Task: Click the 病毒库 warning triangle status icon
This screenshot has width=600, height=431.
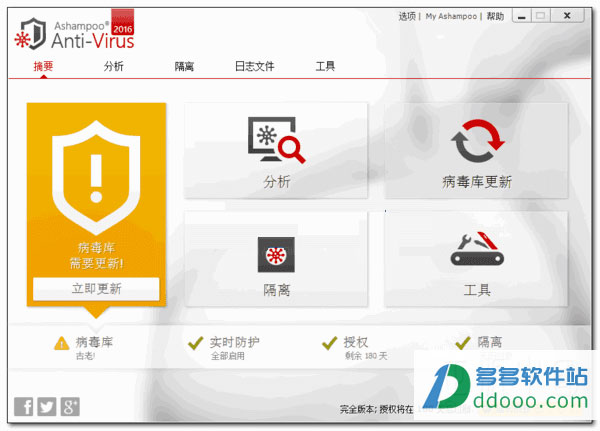Action: pos(62,343)
